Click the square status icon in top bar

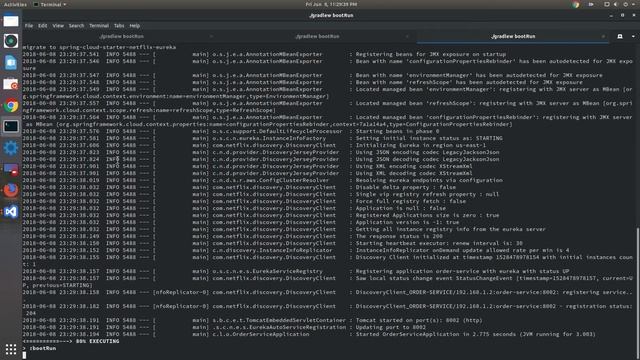(x=607, y=4)
